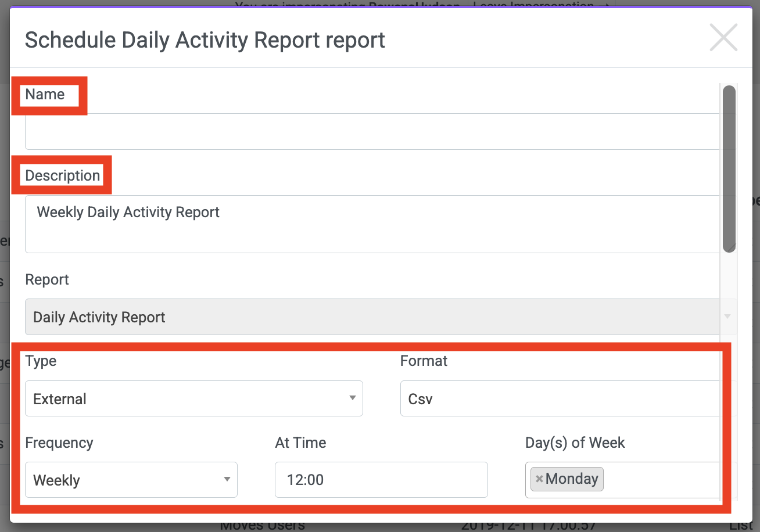Click the dialog title text
The height and width of the screenshot is (532, 760).
click(x=205, y=40)
